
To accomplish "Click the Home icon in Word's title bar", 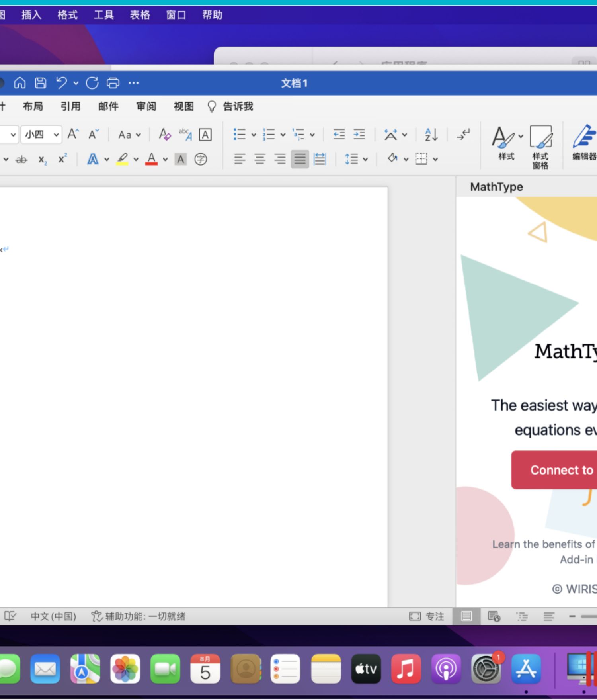I will 20,83.
